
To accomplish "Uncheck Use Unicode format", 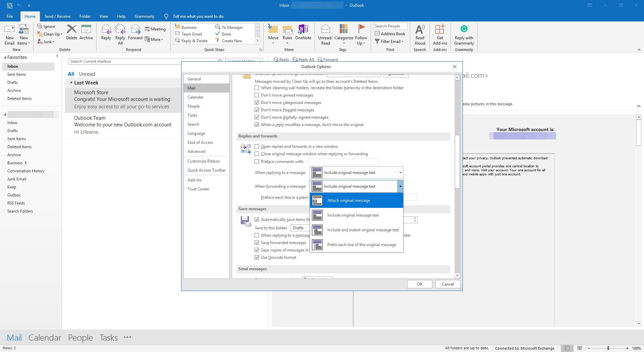I will pos(257,257).
